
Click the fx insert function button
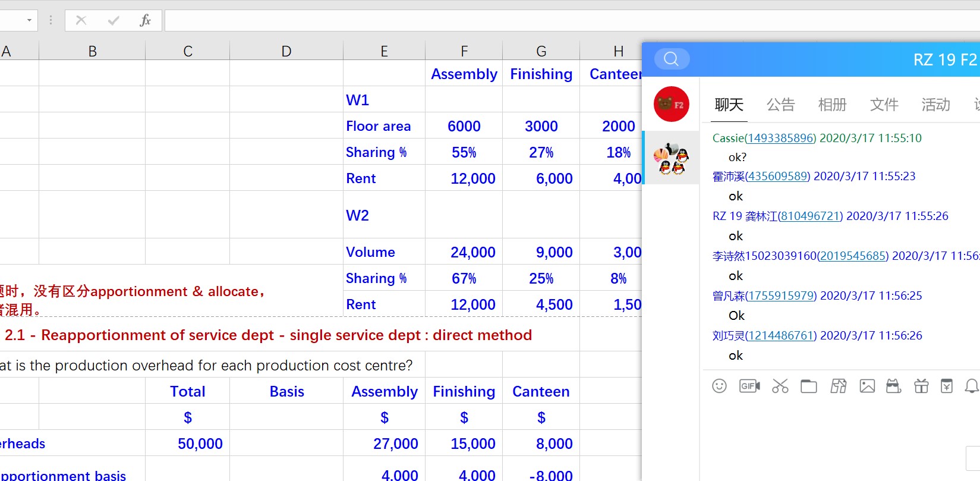coord(145,21)
